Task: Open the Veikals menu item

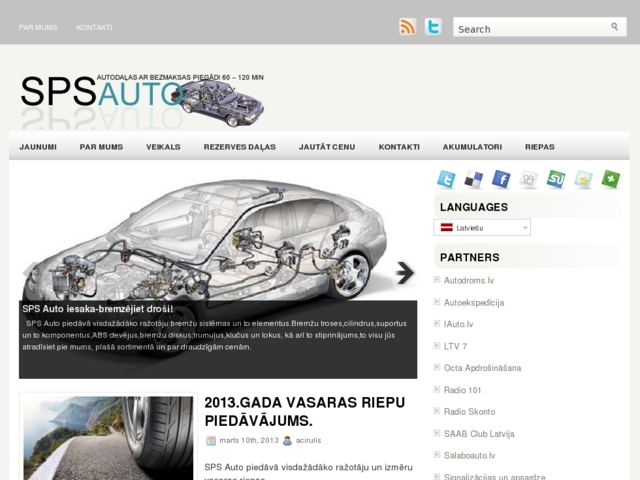Action: click(x=163, y=147)
